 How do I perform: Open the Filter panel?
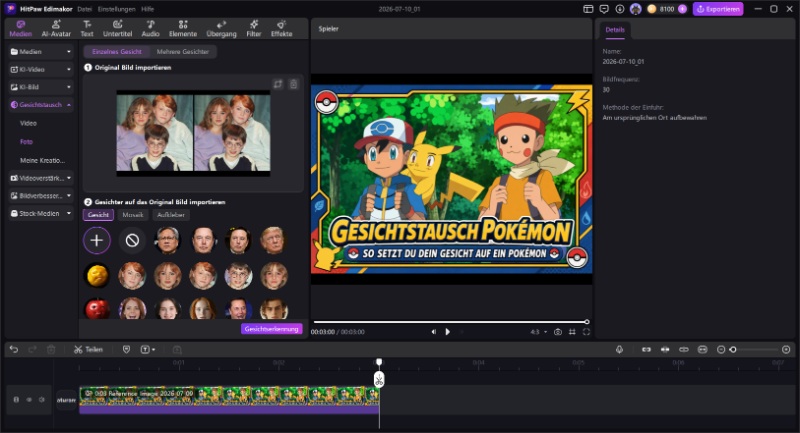point(254,29)
